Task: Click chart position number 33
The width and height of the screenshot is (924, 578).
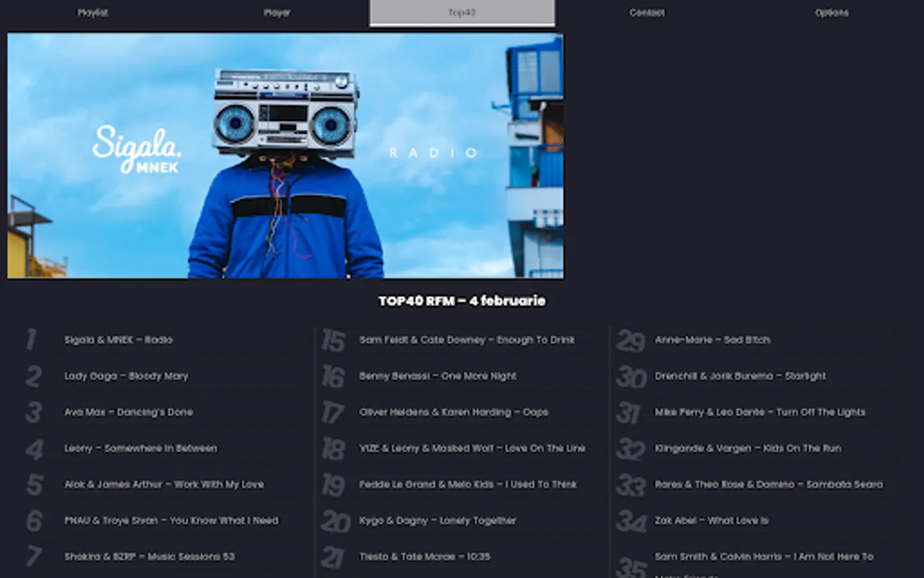Action: [631, 486]
